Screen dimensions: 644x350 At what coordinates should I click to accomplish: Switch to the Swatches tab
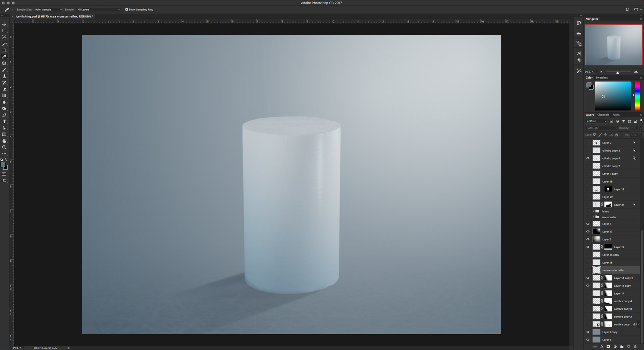click(602, 78)
